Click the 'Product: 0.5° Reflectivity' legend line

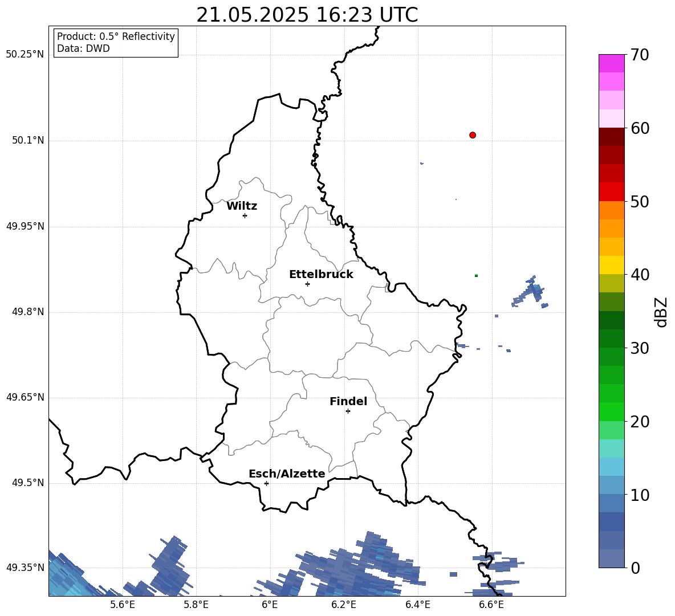[116, 36]
